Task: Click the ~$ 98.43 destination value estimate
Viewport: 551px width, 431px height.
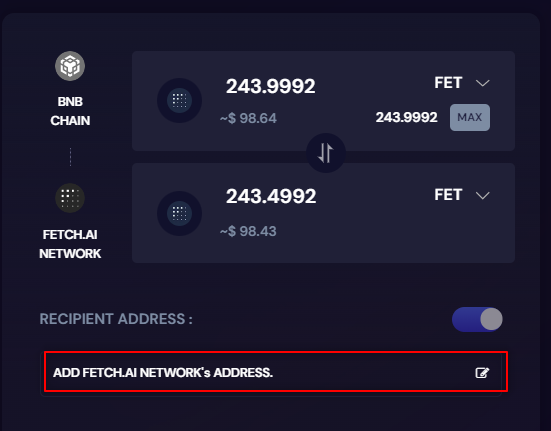Action: point(248,231)
